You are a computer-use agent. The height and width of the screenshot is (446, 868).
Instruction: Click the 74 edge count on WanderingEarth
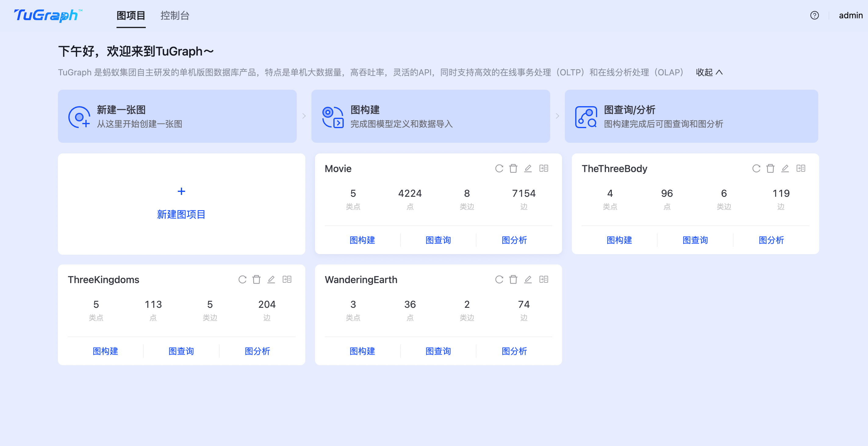pos(524,304)
